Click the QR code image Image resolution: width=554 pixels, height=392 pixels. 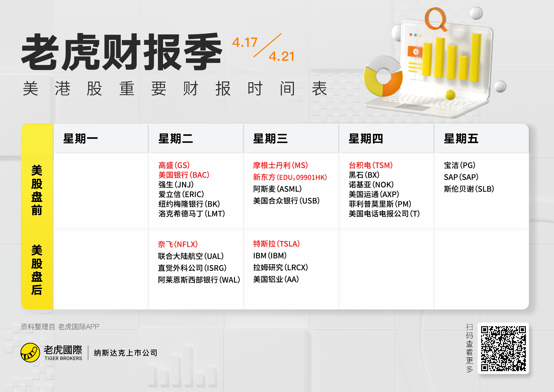click(503, 348)
